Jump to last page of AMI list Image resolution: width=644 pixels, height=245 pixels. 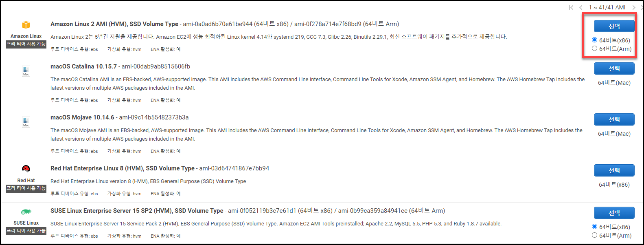click(641, 7)
